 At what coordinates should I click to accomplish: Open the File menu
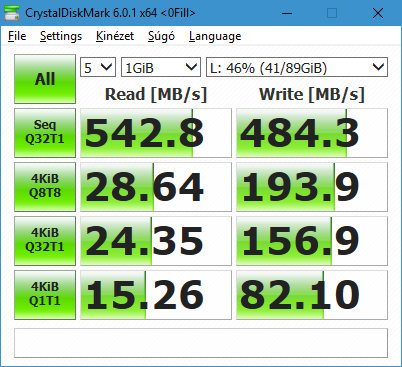point(17,36)
